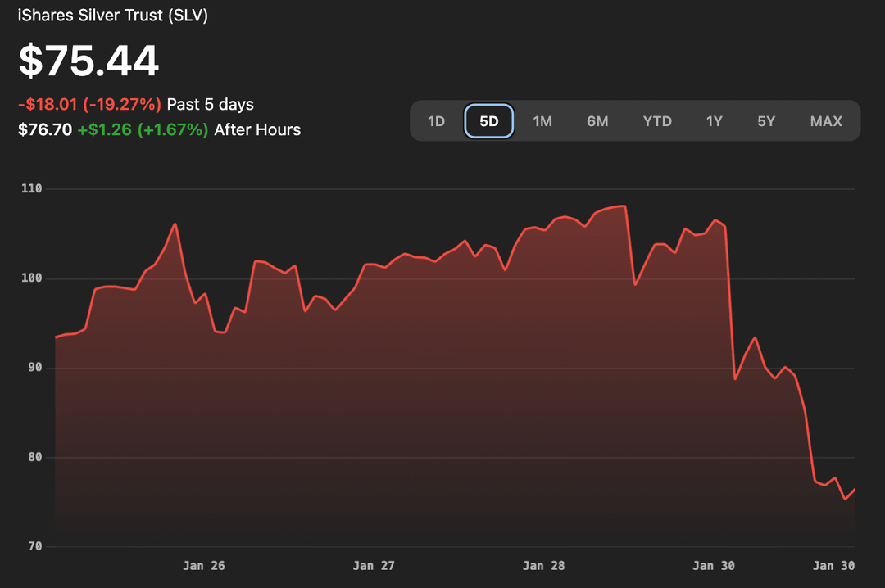View the 1Y chart range
This screenshot has height=588, width=885.
tap(715, 121)
